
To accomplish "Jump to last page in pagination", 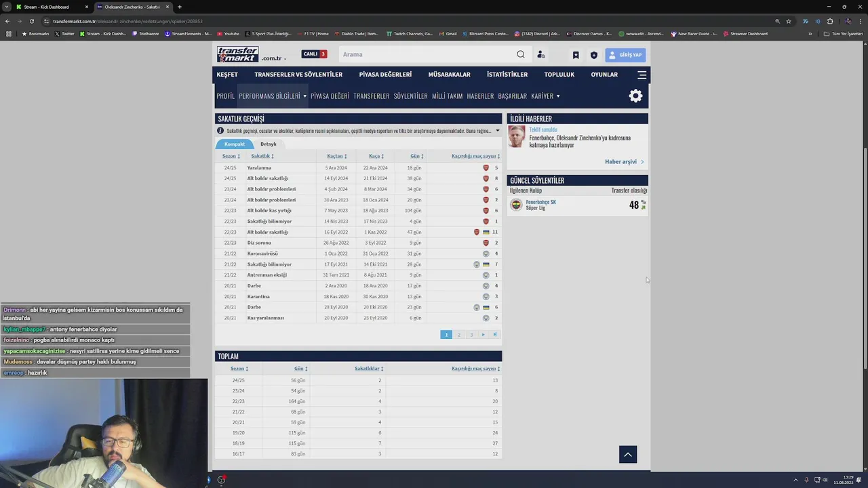I will click(x=495, y=335).
